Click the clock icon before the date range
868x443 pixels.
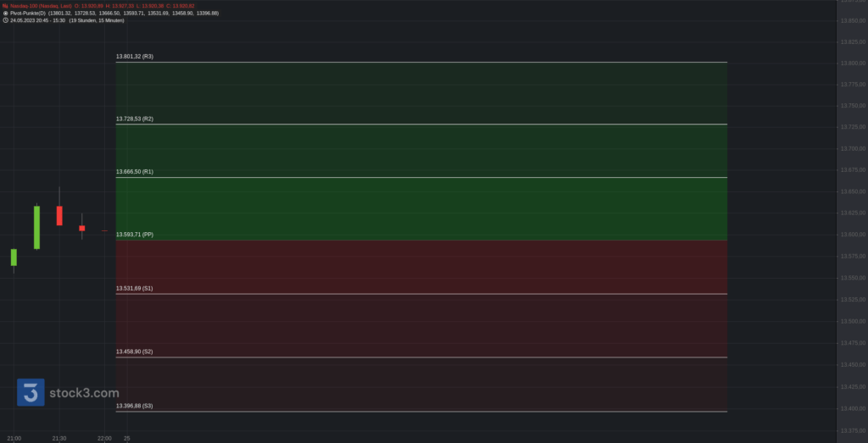[x=5, y=20]
